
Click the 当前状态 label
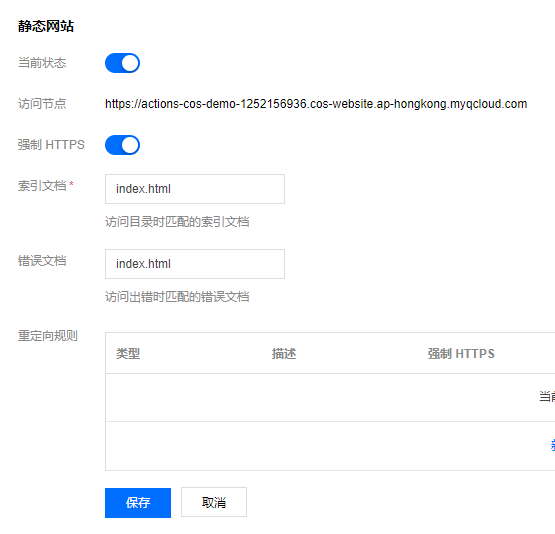click(x=42, y=63)
